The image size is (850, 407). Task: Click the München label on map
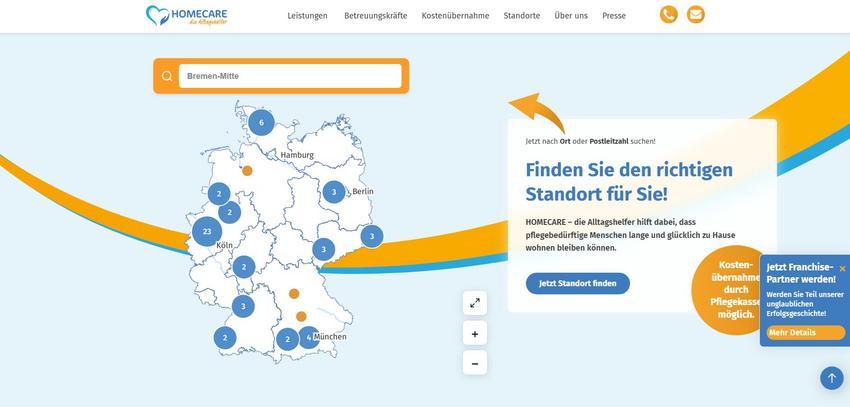(330, 337)
